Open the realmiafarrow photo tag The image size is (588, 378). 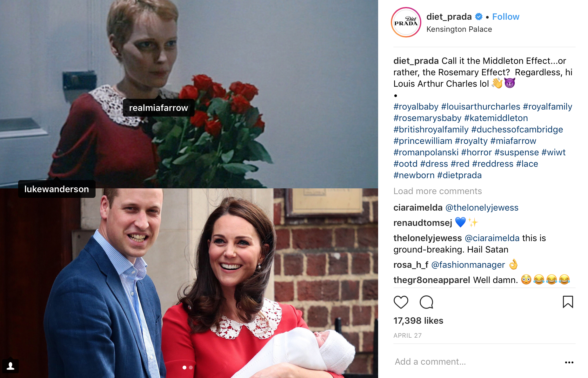[x=158, y=108]
